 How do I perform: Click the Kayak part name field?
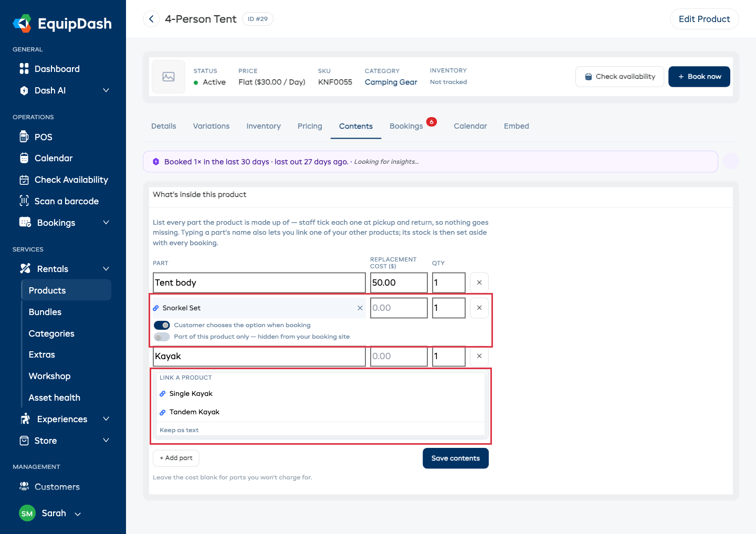click(x=259, y=356)
